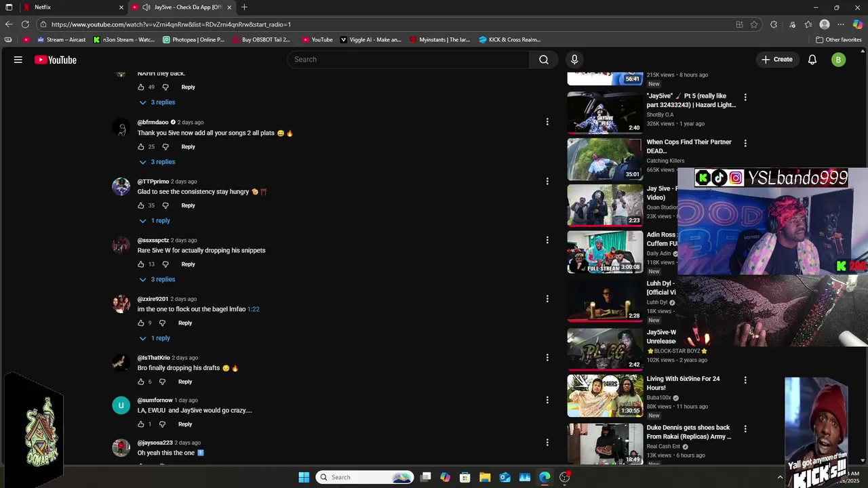Image resolution: width=868 pixels, height=488 pixels.
Task: Open options menu for @ssxsspctz comment
Action: (x=547, y=240)
